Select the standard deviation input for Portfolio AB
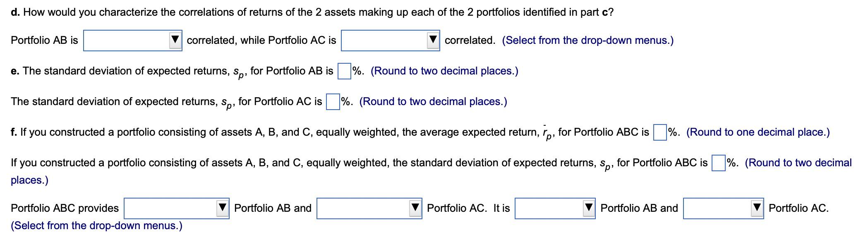 coord(343,70)
